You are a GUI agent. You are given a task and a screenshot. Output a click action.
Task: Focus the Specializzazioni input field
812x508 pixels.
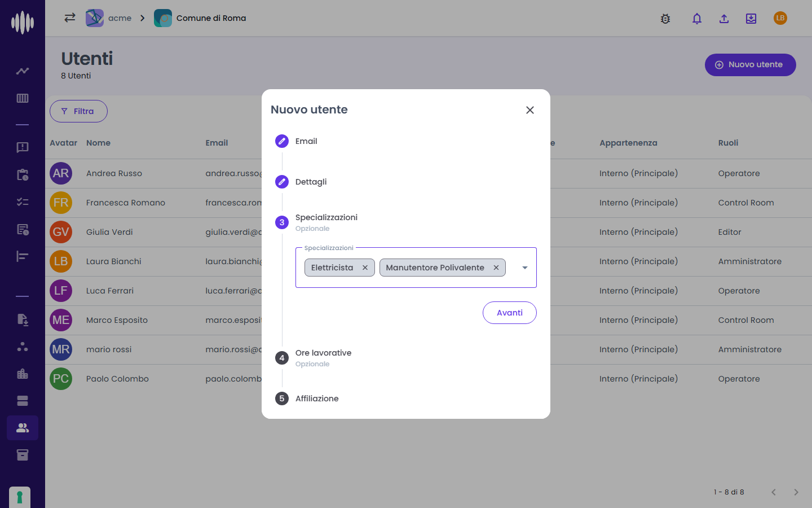[x=416, y=268]
